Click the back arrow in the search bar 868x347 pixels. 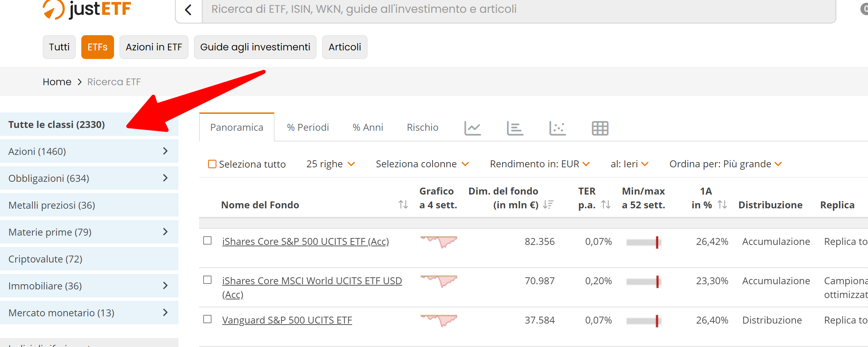pos(188,10)
